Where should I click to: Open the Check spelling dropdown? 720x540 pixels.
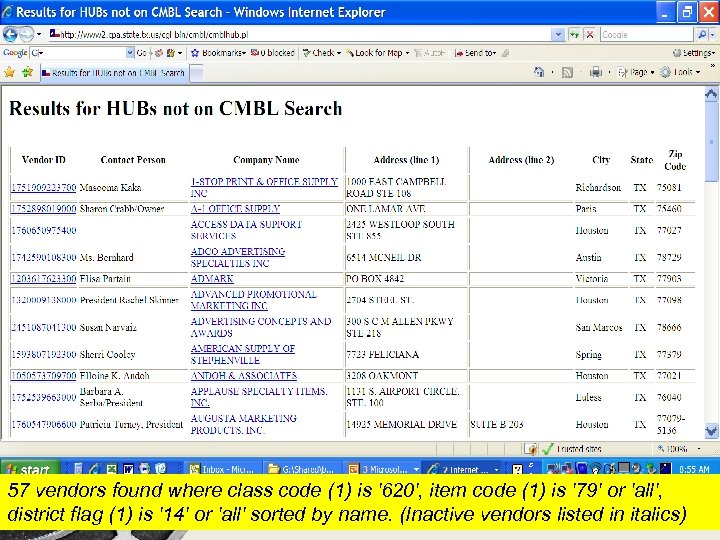click(322, 53)
